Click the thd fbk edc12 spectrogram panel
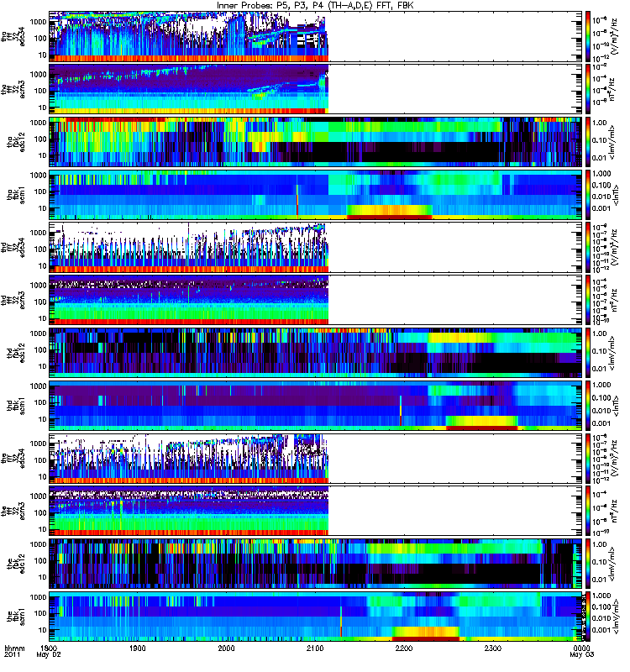 pos(316,353)
